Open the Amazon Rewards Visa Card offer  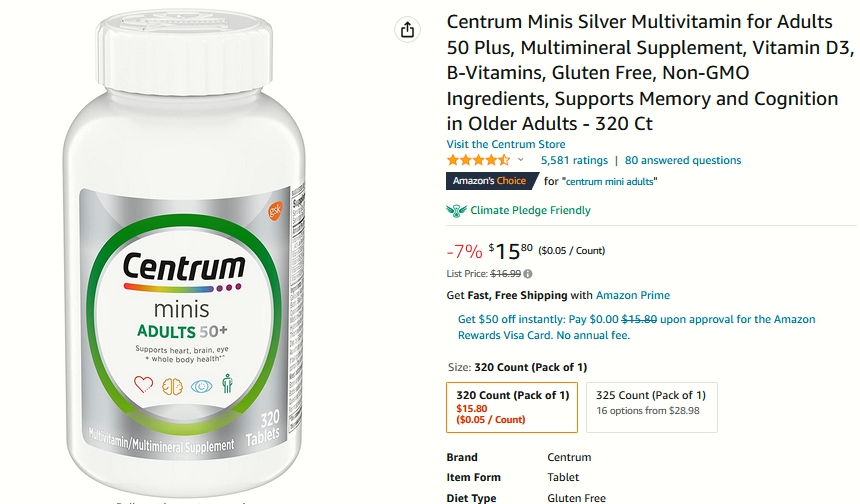(x=637, y=327)
